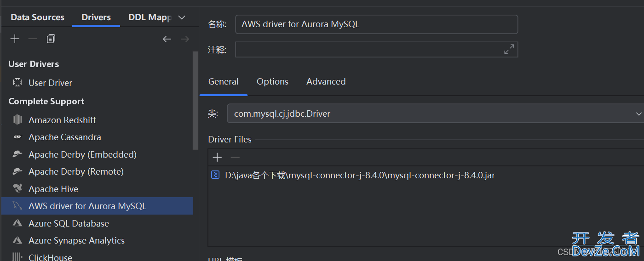Switch to the Drivers tab
This screenshot has height=261, width=644.
click(x=96, y=17)
